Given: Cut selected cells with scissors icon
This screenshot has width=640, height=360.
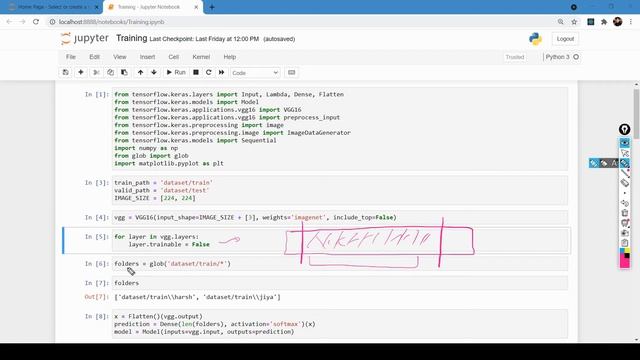Looking at the screenshot, I should (x=96, y=72).
